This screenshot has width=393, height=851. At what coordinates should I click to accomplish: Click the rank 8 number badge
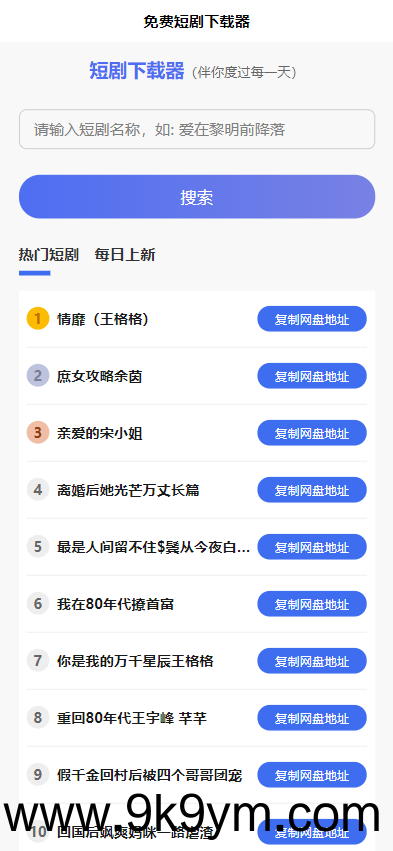[x=38, y=718]
